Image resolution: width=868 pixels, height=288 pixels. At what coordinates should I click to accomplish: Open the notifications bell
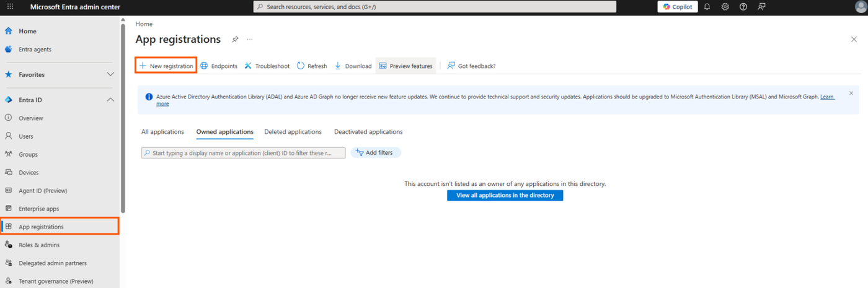tap(707, 7)
